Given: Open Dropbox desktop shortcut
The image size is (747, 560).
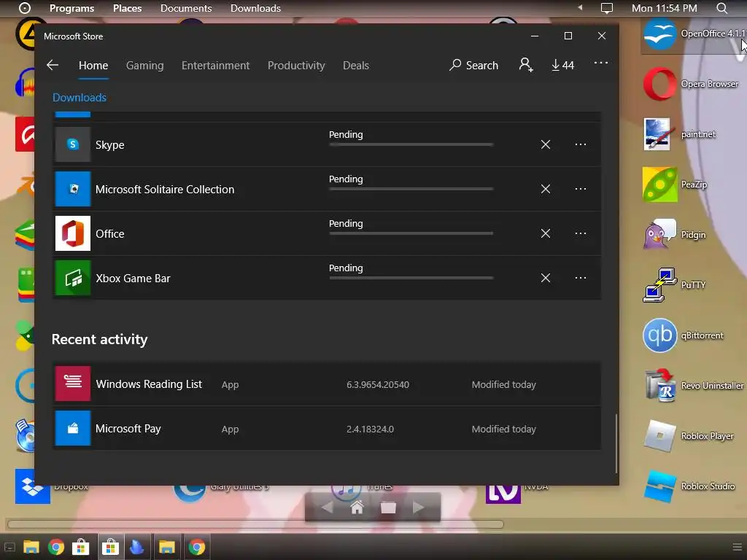Looking at the screenshot, I should 32,486.
